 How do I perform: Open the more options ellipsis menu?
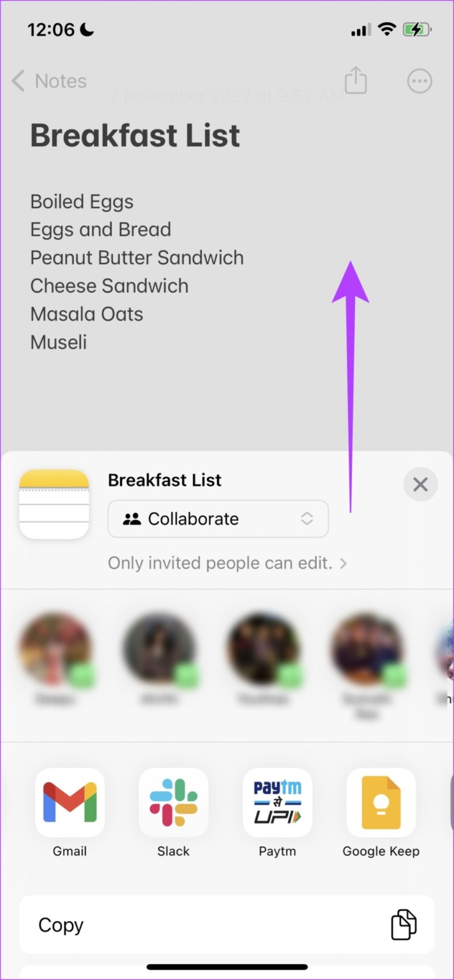pos(420,80)
